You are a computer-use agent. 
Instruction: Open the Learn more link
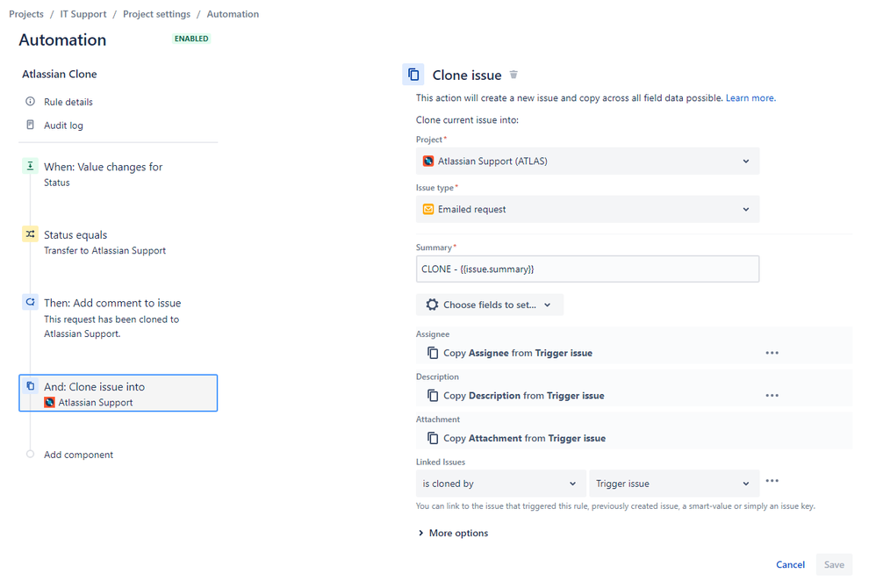(750, 97)
